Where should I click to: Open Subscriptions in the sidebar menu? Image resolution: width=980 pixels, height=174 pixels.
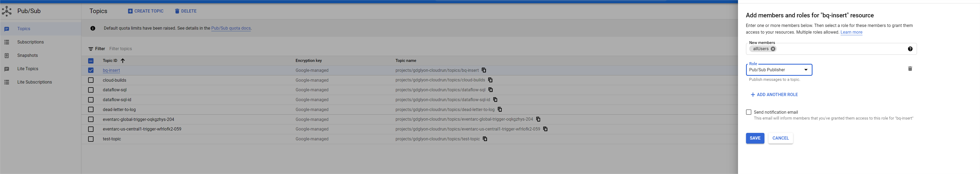click(x=40, y=42)
